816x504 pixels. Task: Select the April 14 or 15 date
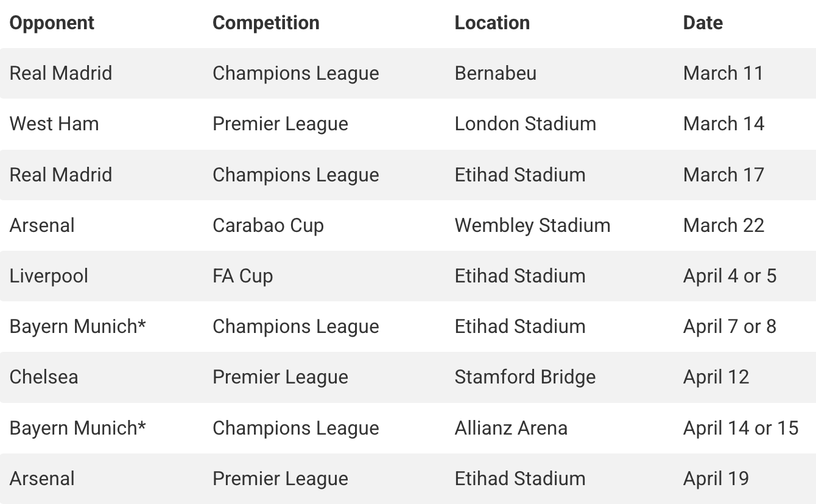[740, 429]
